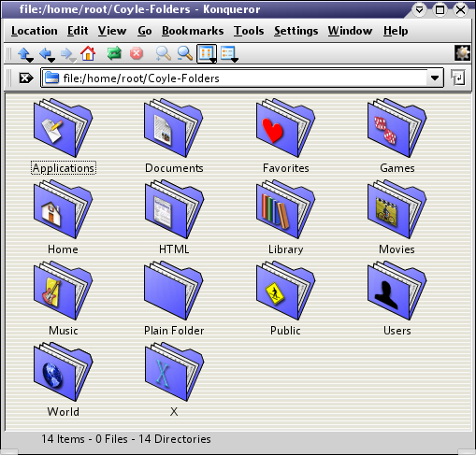Click the Up directory arrow icon
The width and height of the screenshot is (476, 455).
[23, 53]
